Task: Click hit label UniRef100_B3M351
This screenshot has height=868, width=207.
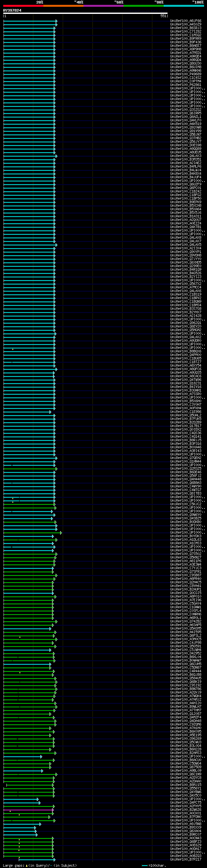Action: coord(186,159)
